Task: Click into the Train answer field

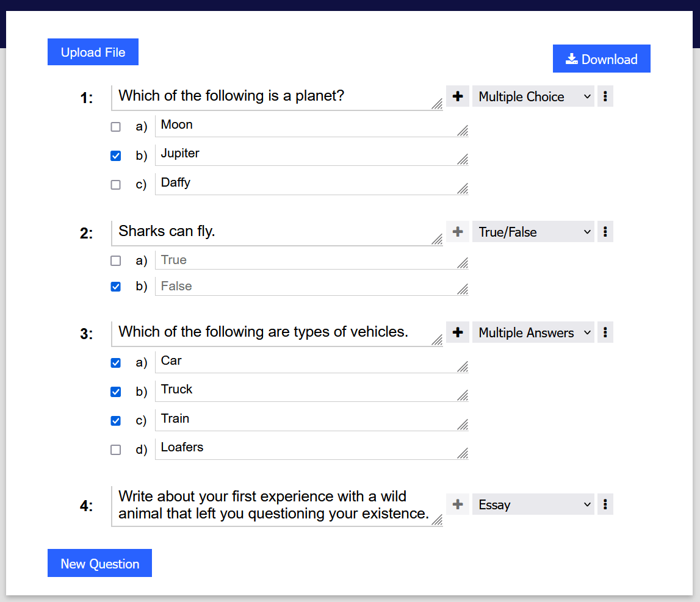Action: [x=312, y=420]
